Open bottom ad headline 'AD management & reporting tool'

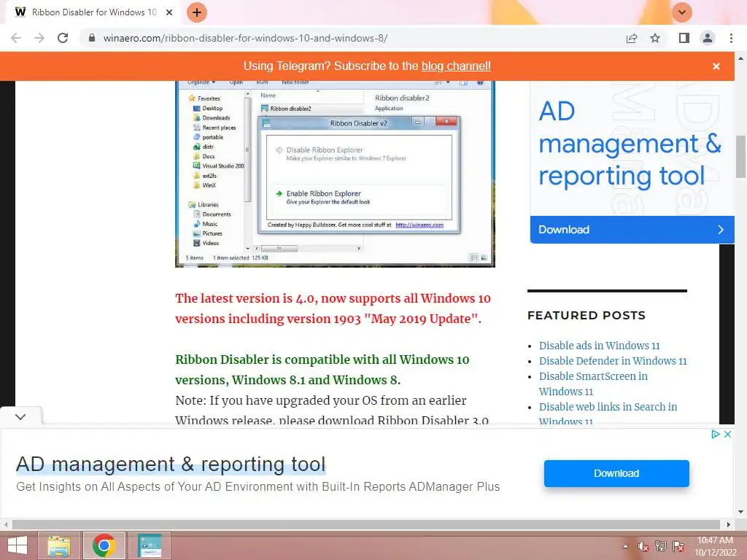click(171, 464)
